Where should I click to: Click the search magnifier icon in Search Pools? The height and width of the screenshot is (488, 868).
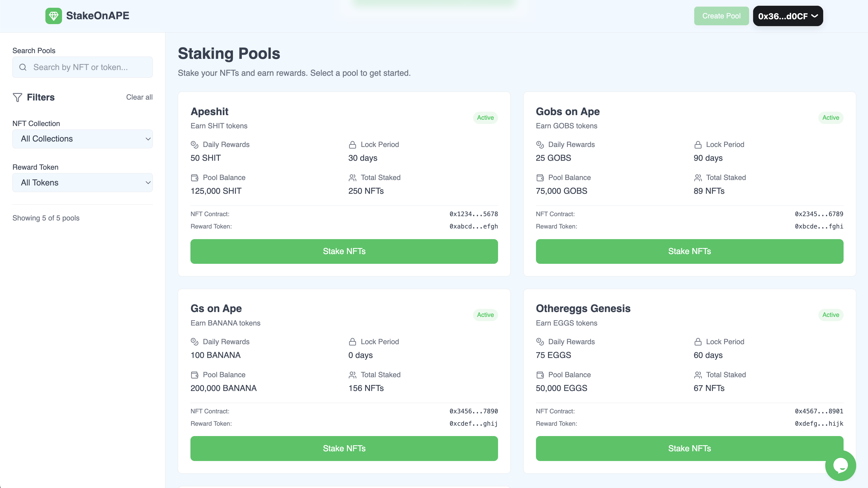(x=23, y=67)
